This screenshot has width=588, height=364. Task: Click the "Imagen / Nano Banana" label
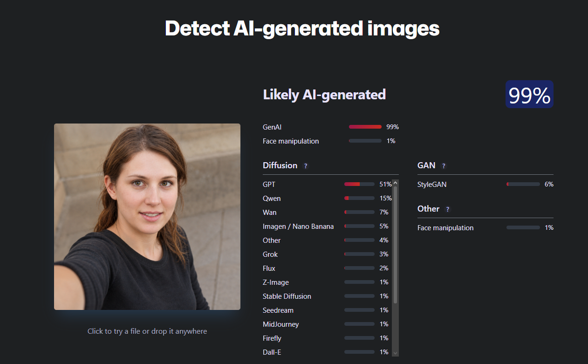point(298,227)
